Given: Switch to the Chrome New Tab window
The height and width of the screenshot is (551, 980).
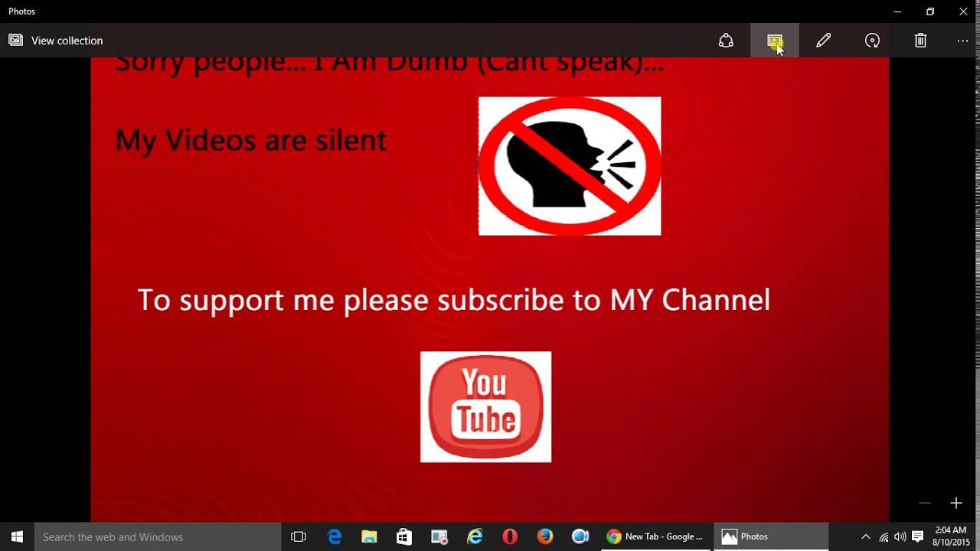Looking at the screenshot, I should (x=655, y=536).
